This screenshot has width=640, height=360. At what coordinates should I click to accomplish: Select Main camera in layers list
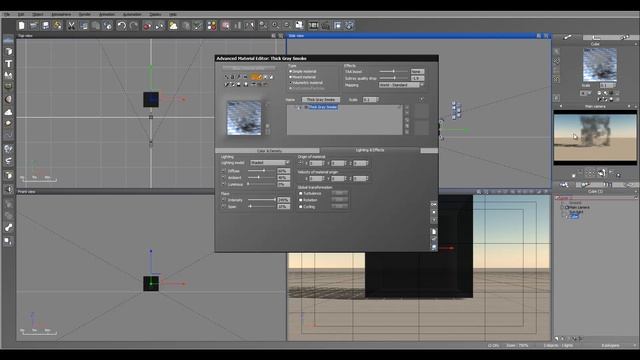[x=579, y=207]
